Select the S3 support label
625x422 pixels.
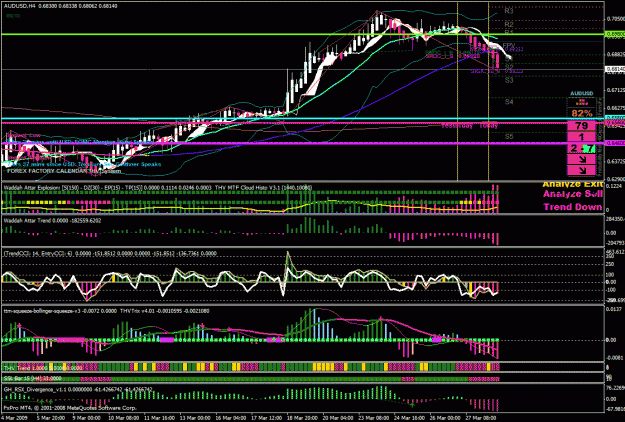click(509, 80)
